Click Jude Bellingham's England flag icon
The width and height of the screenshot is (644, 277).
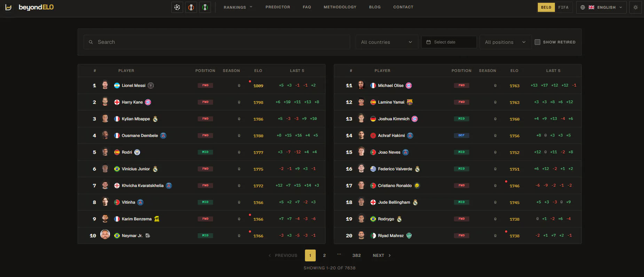coord(373,202)
